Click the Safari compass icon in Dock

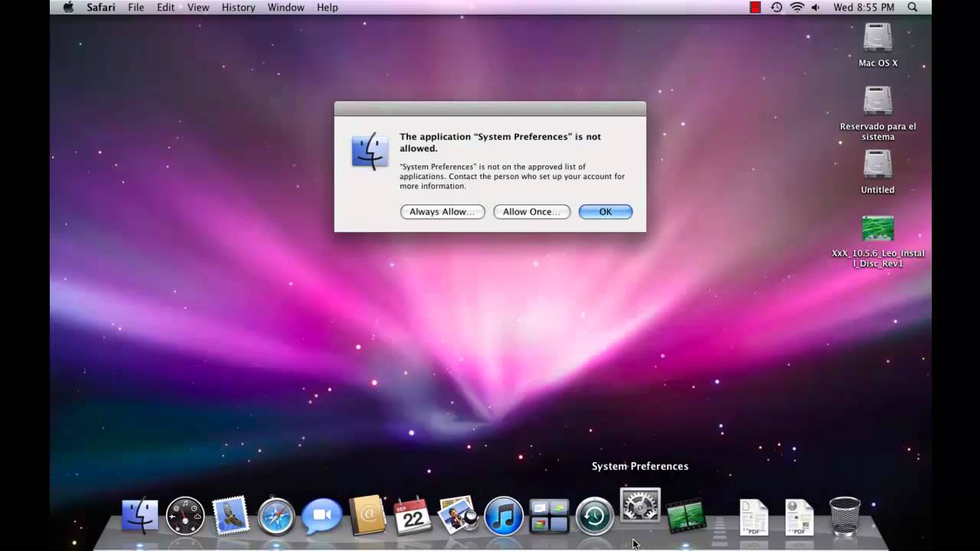[276, 517]
